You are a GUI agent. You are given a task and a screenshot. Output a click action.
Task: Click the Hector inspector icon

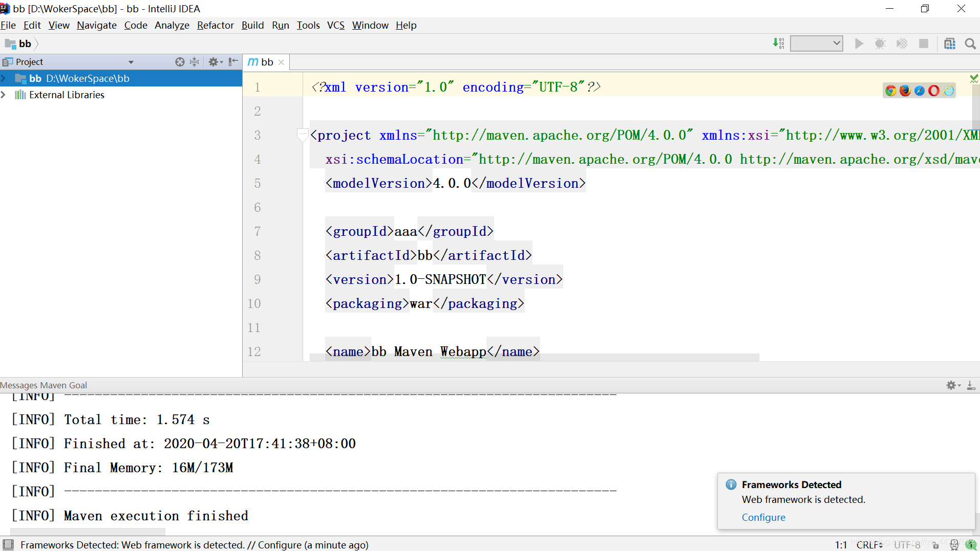(x=954, y=545)
